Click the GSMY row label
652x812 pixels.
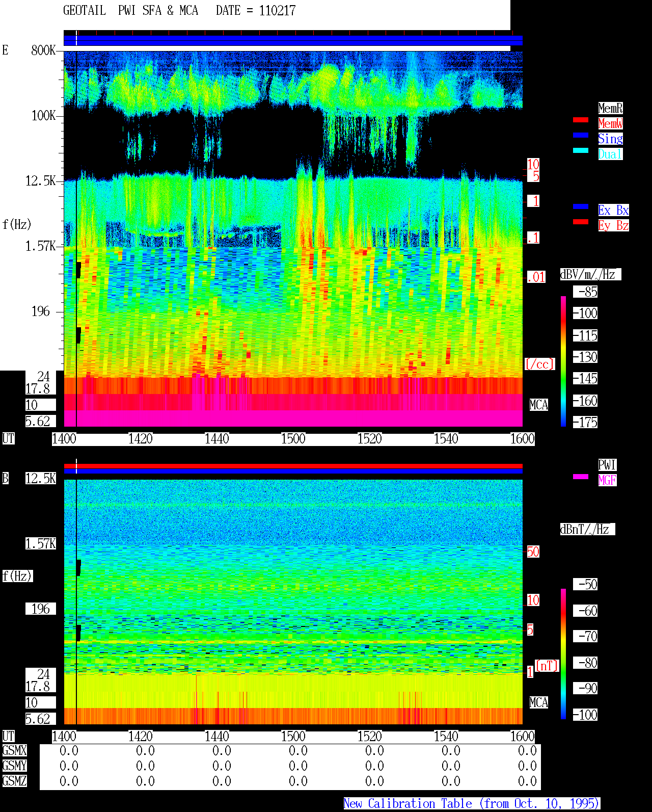[x=14, y=766]
